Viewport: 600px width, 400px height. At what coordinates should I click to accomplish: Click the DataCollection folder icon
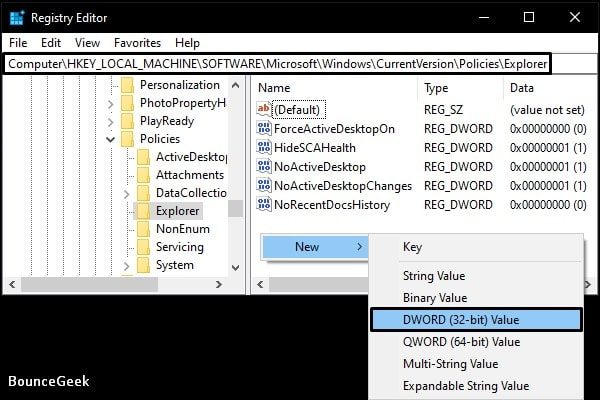(143, 193)
